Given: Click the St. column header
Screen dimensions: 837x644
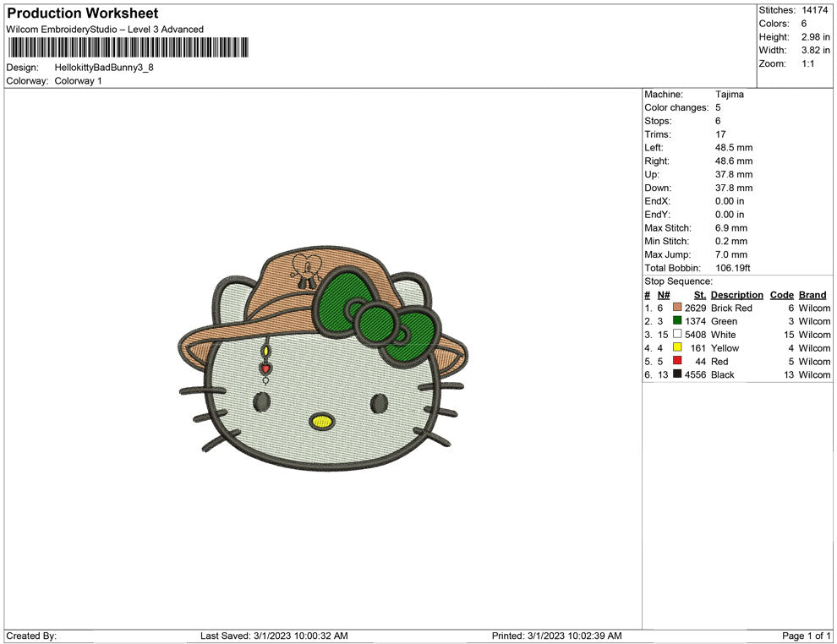Looking at the screenshot, I should tap(699, 295).
